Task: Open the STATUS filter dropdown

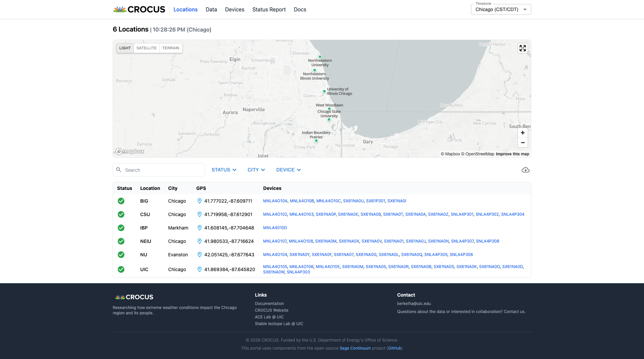Action: [223, 170]
